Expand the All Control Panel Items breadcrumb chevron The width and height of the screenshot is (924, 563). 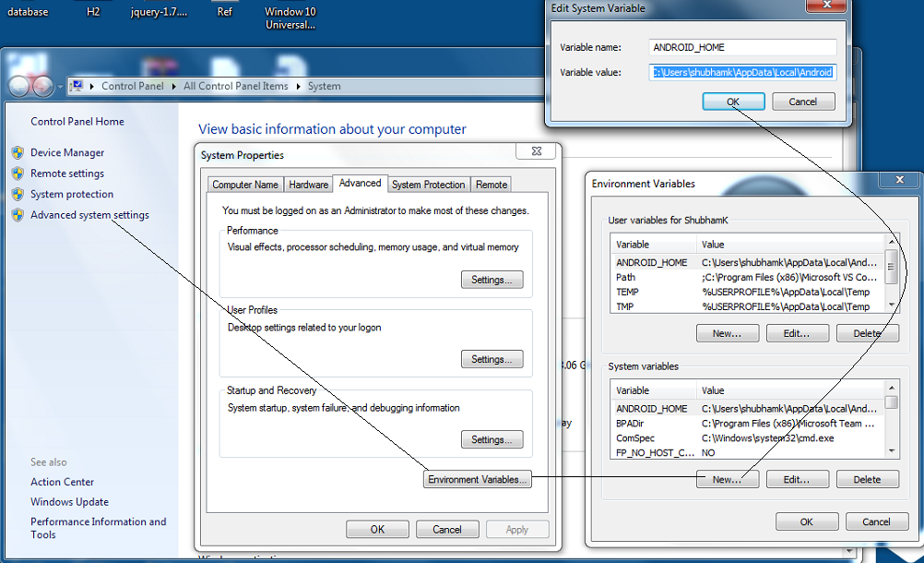point(297,85)
